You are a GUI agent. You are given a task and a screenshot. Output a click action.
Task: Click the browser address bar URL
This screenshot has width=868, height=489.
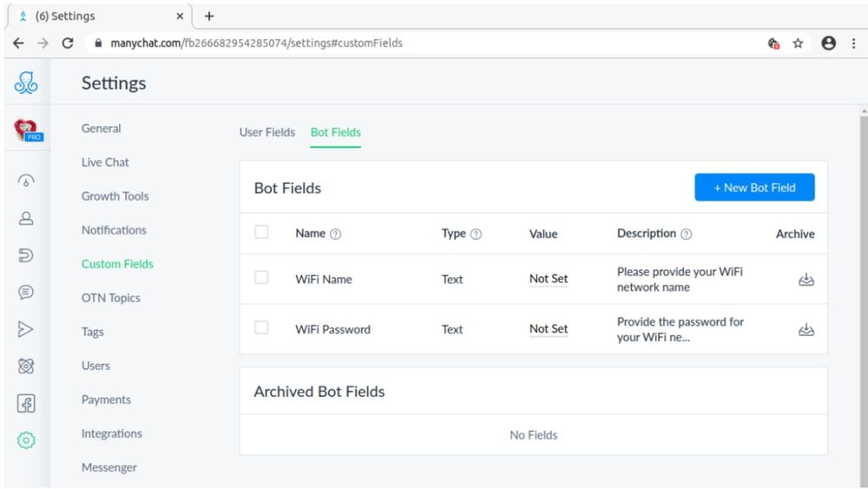[256, 43]
